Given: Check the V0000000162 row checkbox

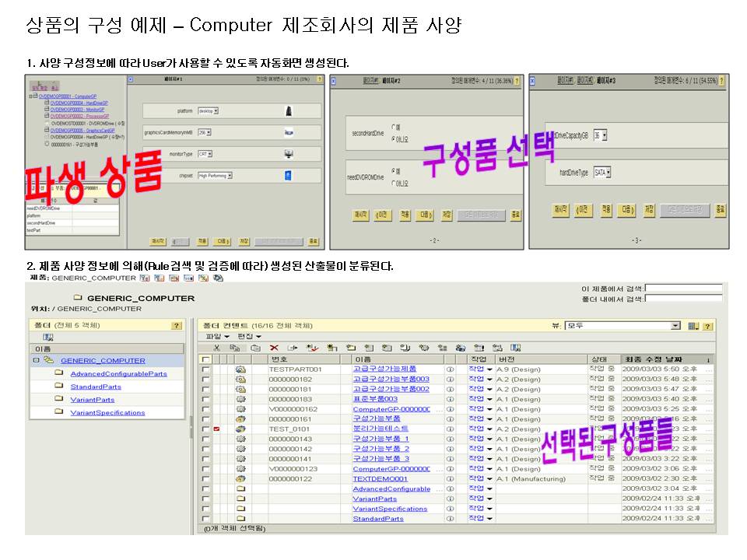Looking at the screenshot, I should pos(205,409).
